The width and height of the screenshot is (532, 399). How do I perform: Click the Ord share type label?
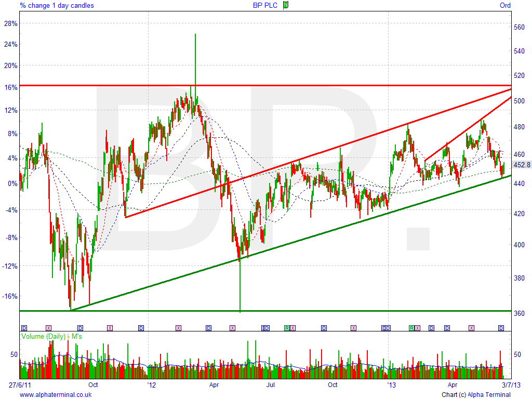(505, 5)
